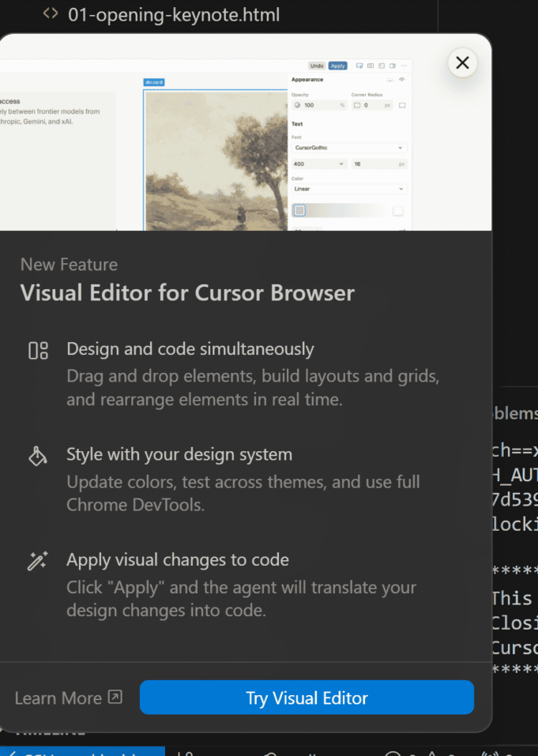Click the magic wand icon beside "Apply visual changes to code"
The height and width of the screenshot is (756, 538).
(38, 560)
